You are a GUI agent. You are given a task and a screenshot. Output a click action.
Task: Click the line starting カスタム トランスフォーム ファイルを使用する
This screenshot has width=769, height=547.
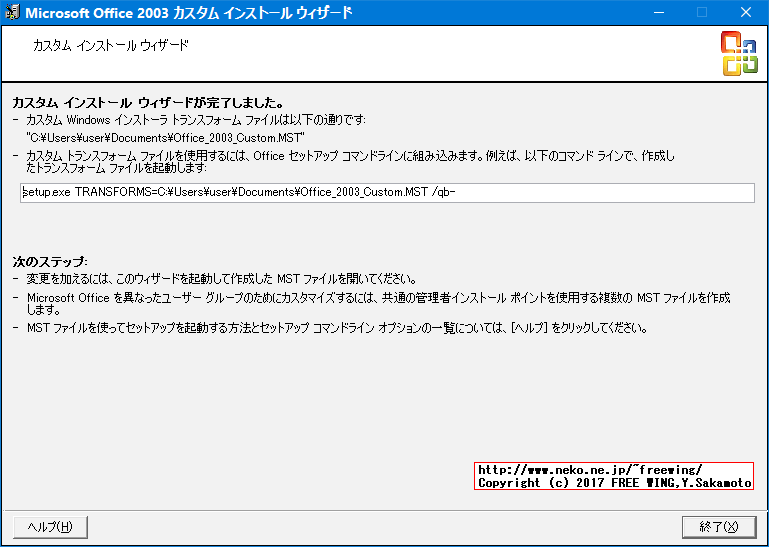point(351,162)
